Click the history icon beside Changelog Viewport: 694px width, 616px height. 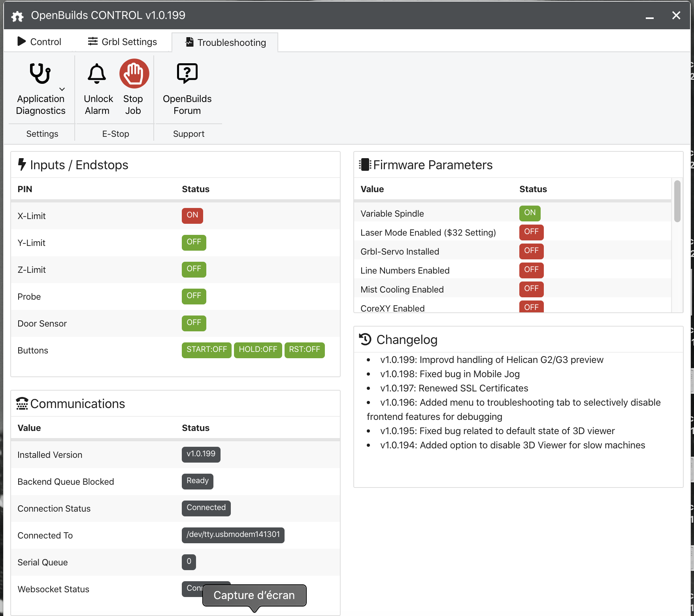(365, 339)
